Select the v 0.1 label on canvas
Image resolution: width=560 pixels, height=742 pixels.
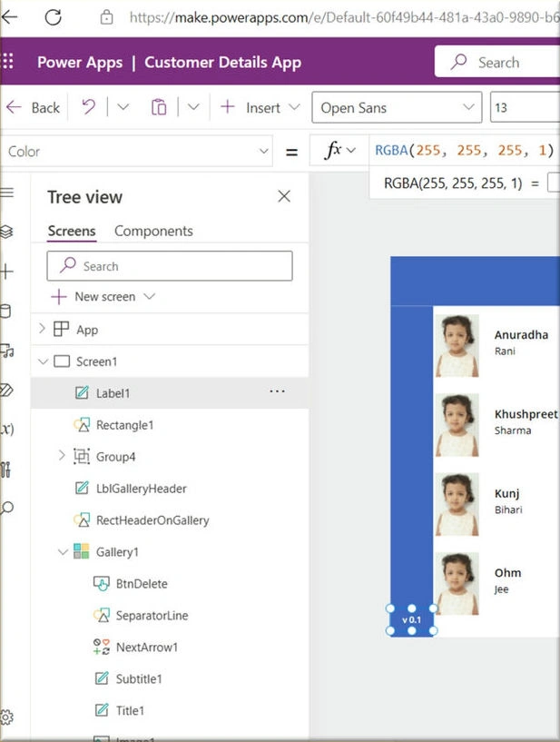click(x=411, y=619)
